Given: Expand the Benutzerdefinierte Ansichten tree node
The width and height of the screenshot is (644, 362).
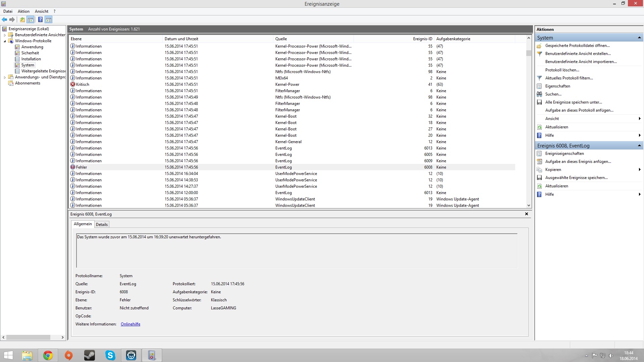Looking at the screenshot, I should [5, 35].
